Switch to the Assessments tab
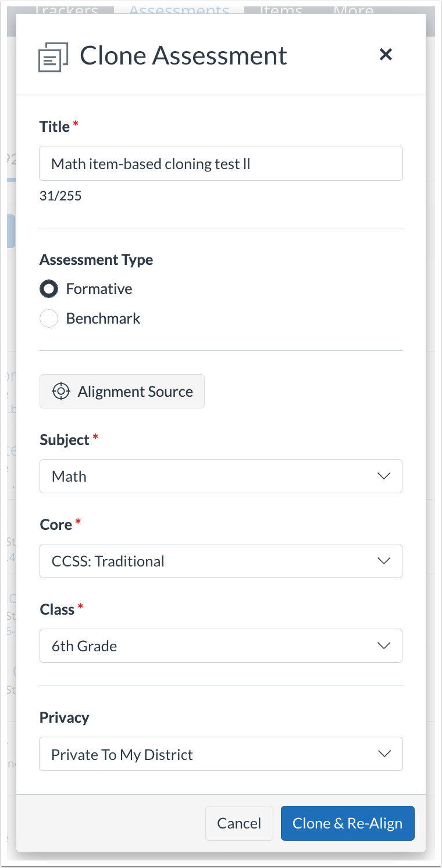442x868 pixels. pyautogui.click(x=179, y=10)
